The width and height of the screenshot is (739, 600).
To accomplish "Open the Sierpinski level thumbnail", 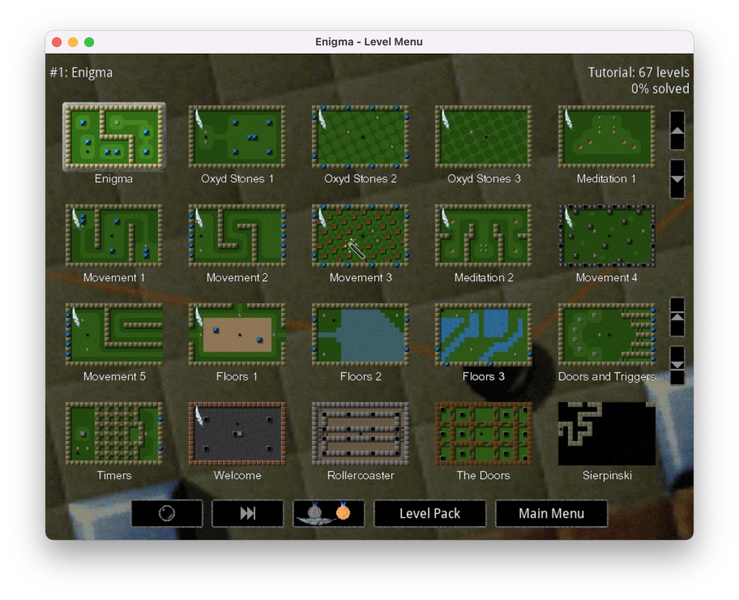I will click(607, 434).
